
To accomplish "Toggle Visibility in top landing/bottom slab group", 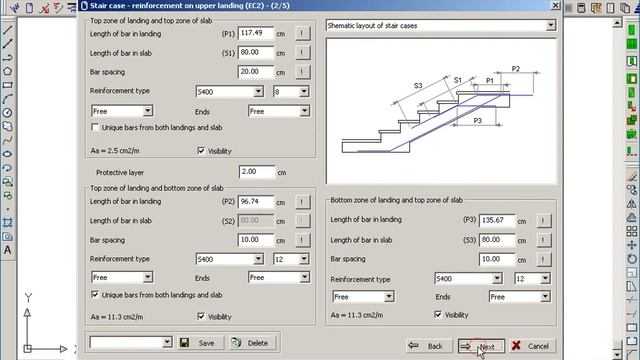I will (201, 316).
